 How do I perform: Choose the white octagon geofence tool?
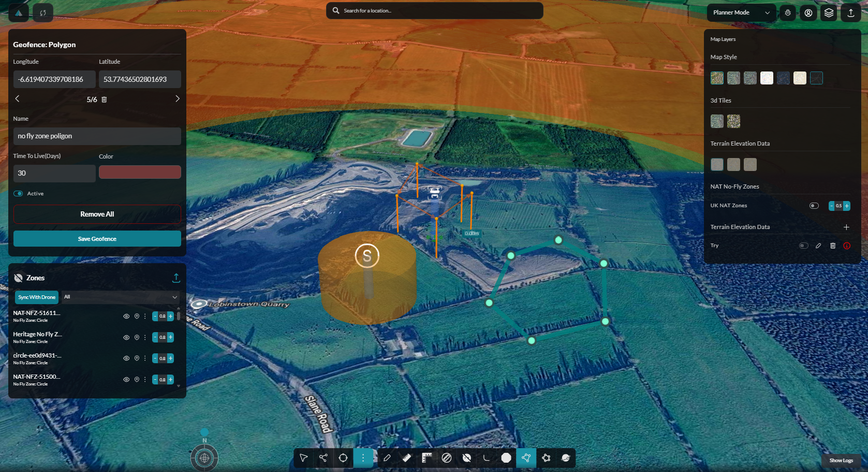(x=506, y=458)
